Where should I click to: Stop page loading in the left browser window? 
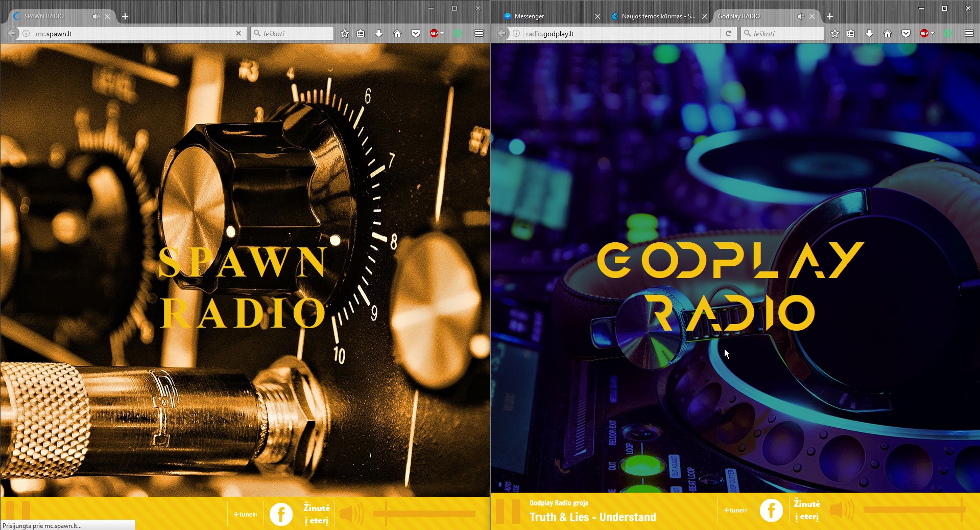pos(238,33)
